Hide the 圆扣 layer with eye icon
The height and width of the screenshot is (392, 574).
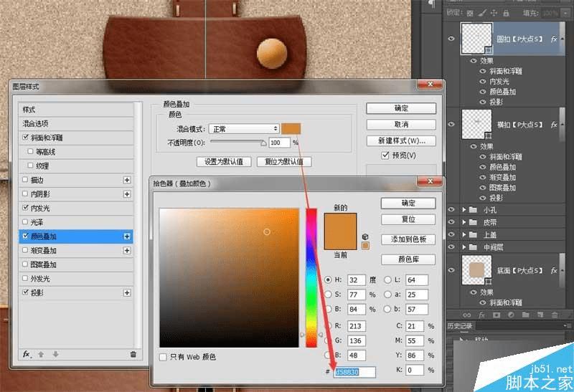point(452,42)
